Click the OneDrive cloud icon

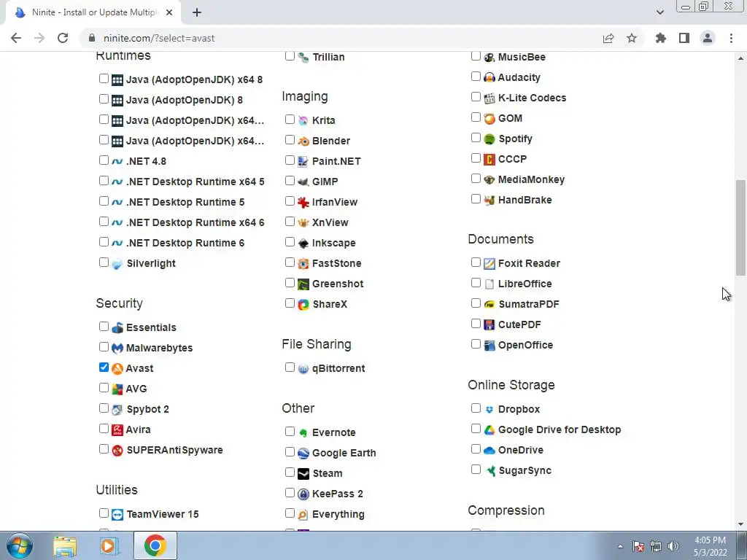click(489, 451)
